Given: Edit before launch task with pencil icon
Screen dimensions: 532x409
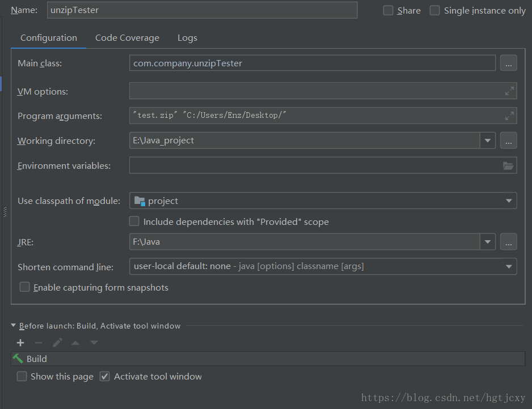Looking at the screenshot, I should coord(57,343).
